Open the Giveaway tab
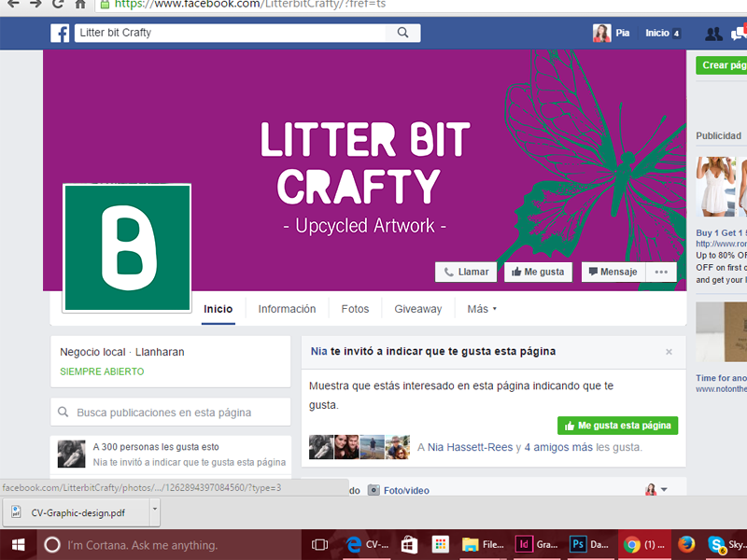747x560 pixels. point(417,309)
